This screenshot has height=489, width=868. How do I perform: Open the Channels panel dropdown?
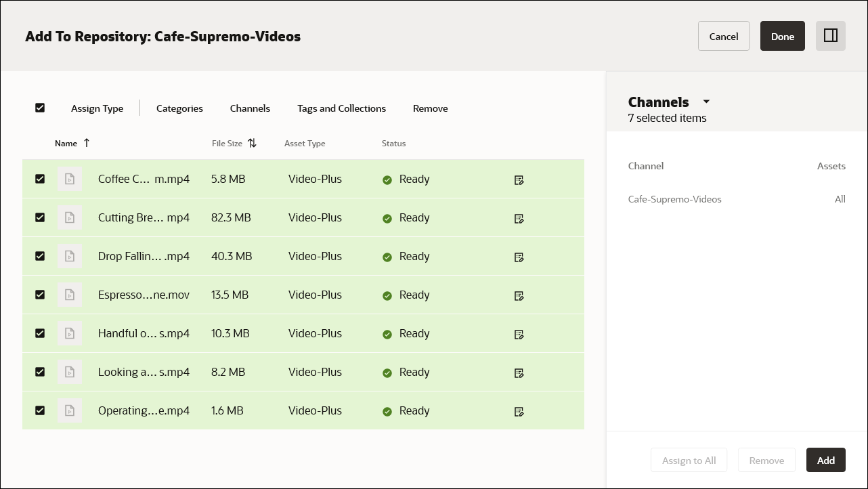(x=706, y=102)
